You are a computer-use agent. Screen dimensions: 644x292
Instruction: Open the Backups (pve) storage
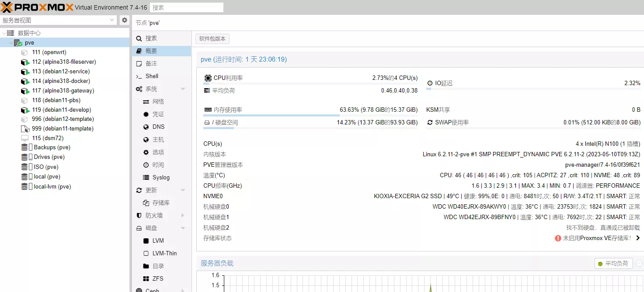coord(52,147)
